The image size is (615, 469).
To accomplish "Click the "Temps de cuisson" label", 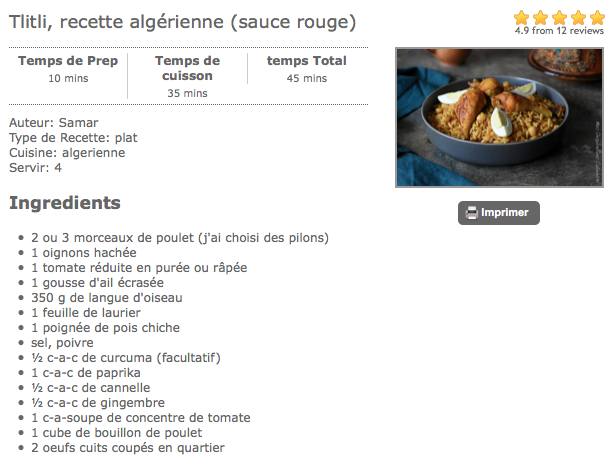I will click(x=187, y=68).
